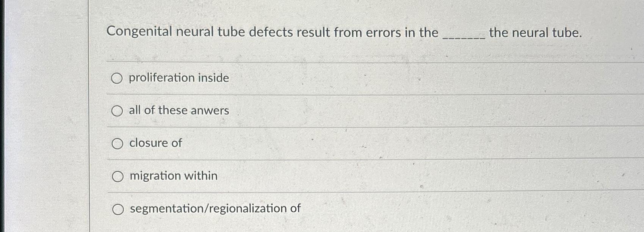Click the "proliferation inside" answer label
Image resolution: width=644 pixels, height=232 pixels.
(x=179, y=78)
